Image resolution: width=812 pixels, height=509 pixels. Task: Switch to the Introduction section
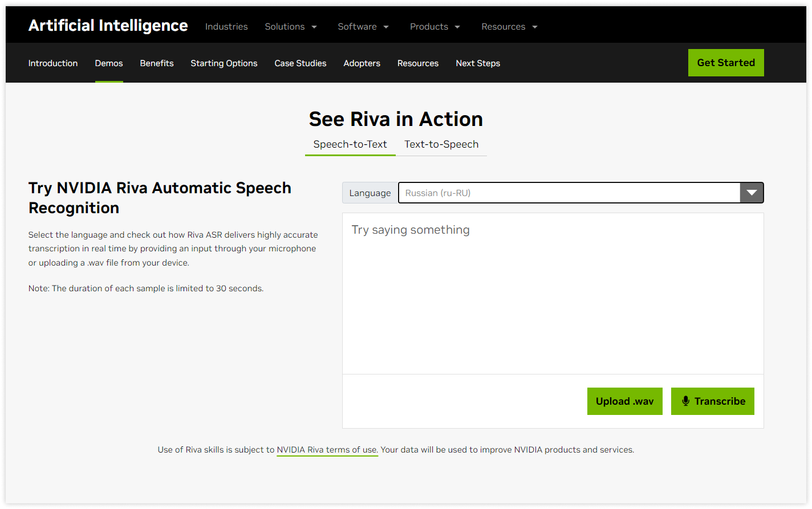[53, 63]
